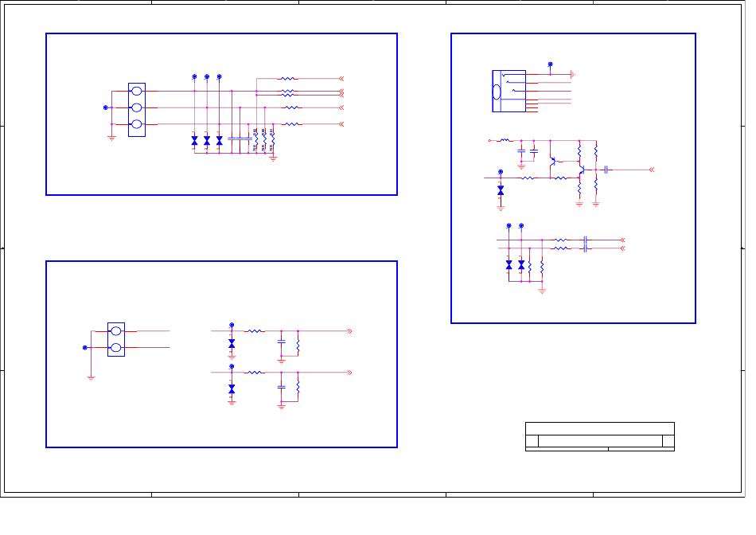Select the left transistor in amplifier circuit
Screen dimensions: 756x535
tap(554, 161)
